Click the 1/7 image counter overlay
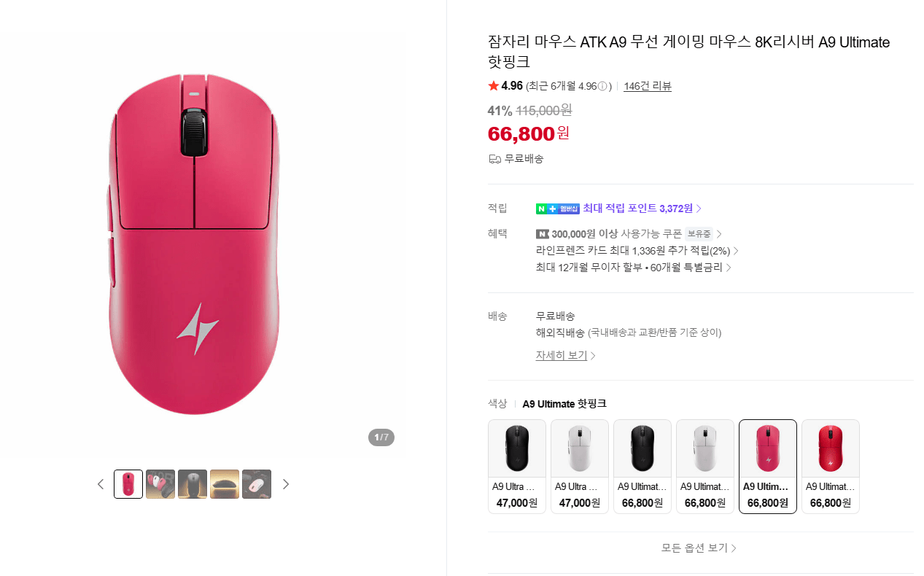The image size is (924, 576). (x=381, y=437)
